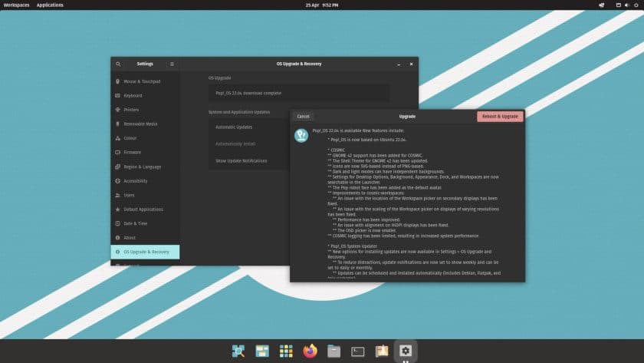Click the Settings gear dock icon
This screenshot has height=363, width=644.
click(x=406, y=351)
